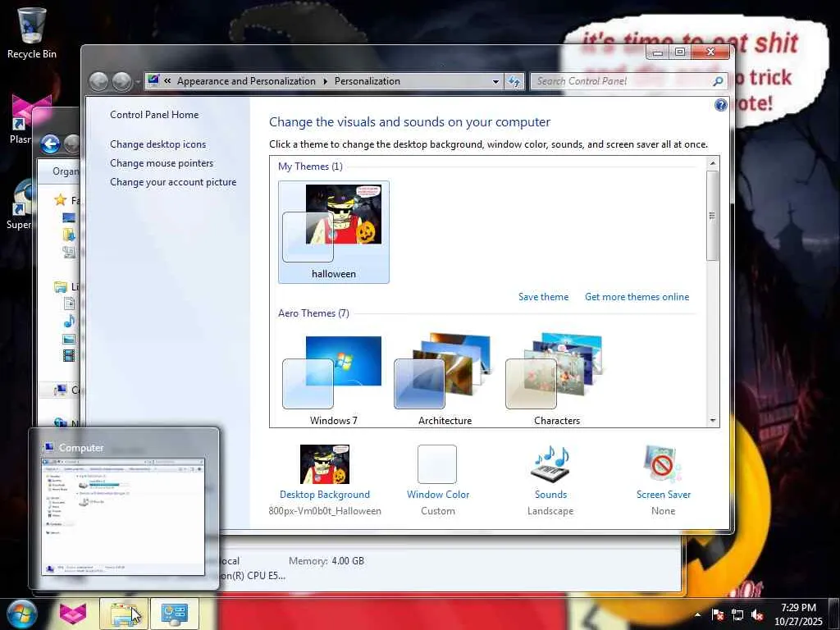Select the Characters Aero theme
The image size is (840, 630).
tap(557, 378)
